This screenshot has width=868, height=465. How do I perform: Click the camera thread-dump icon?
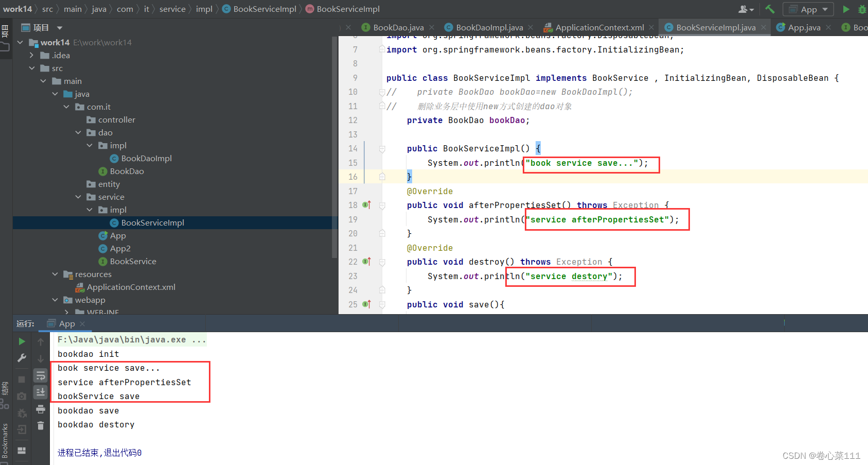(22, 396)
